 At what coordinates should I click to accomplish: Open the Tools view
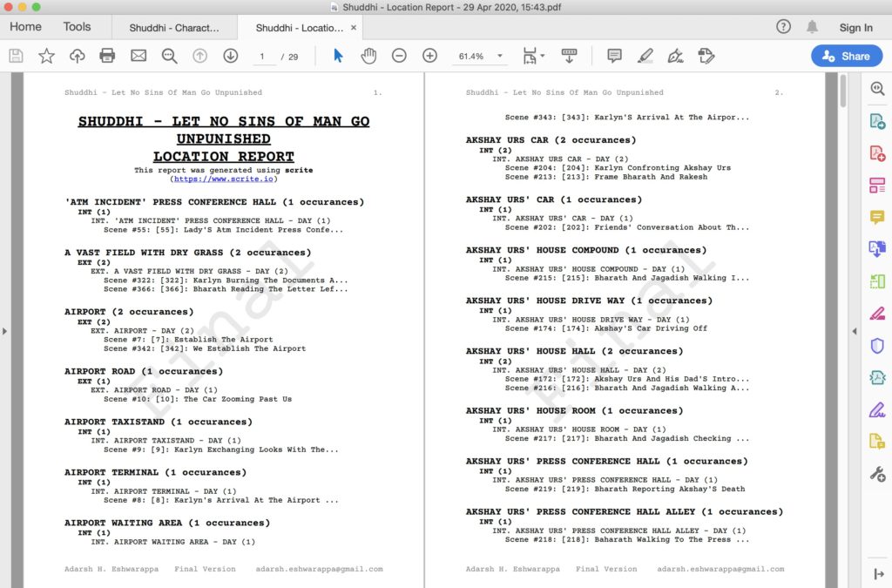[77, 27]
